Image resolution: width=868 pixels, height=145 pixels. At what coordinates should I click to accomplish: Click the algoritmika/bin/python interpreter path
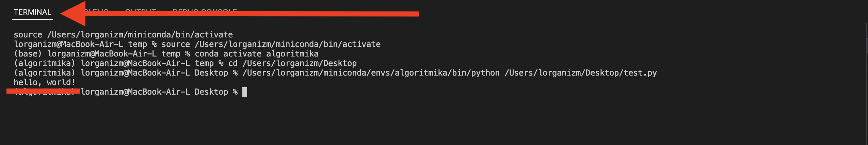point(371,73)
